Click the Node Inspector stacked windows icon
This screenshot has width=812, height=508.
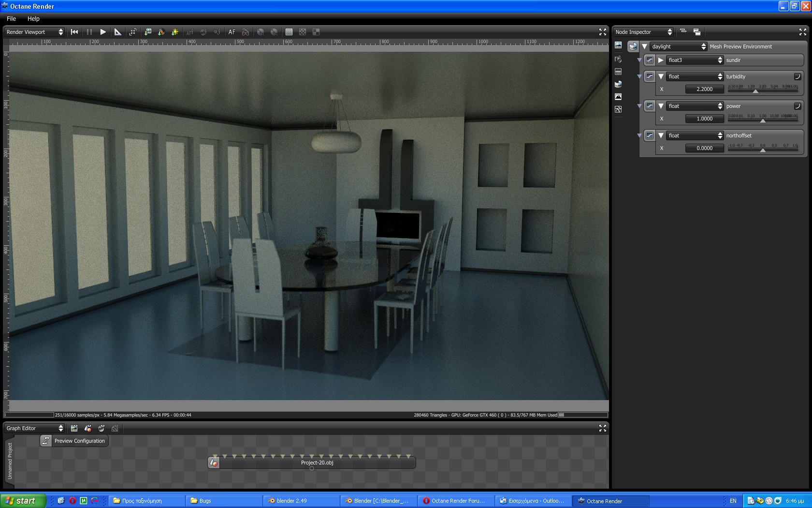pyautogui.click(x=697, y=32)
